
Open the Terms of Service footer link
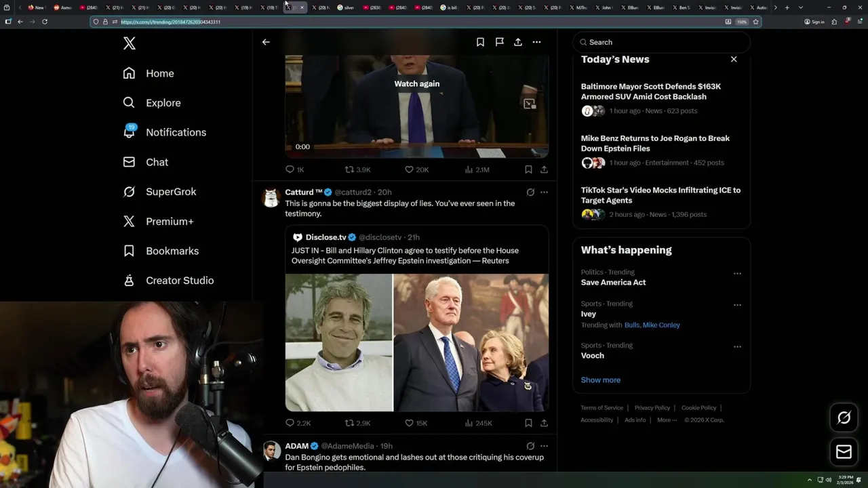click(601, 408)
